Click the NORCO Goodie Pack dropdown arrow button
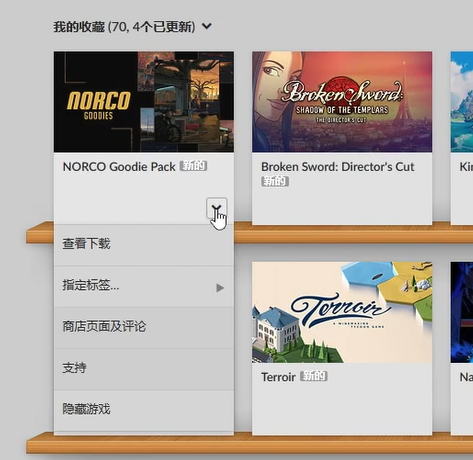This screenshot has width=473, height=460. 217,208
